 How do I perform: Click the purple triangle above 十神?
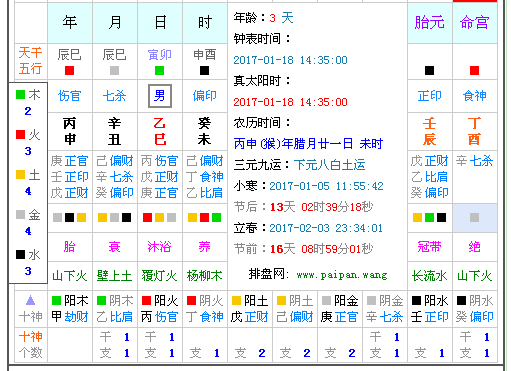tap(31, 300)
